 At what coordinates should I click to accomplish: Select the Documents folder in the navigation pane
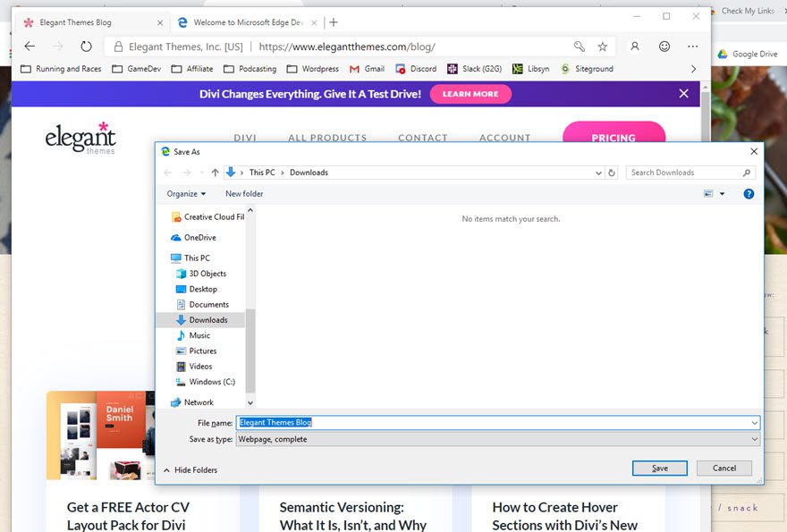point(208,304)
